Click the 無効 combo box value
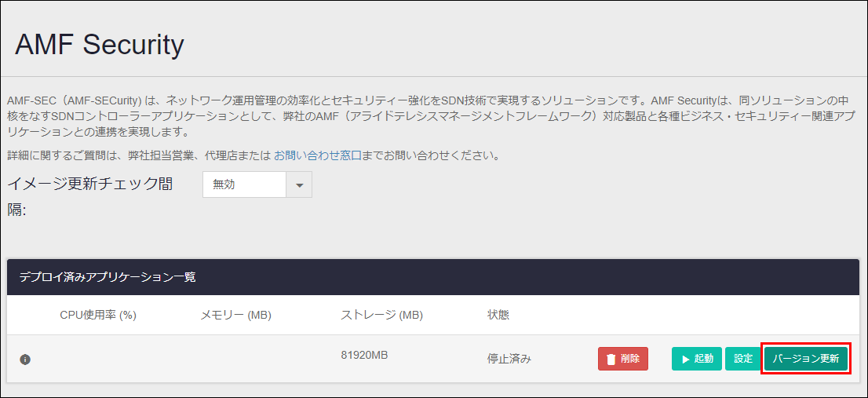 click(x=244, y=185)
